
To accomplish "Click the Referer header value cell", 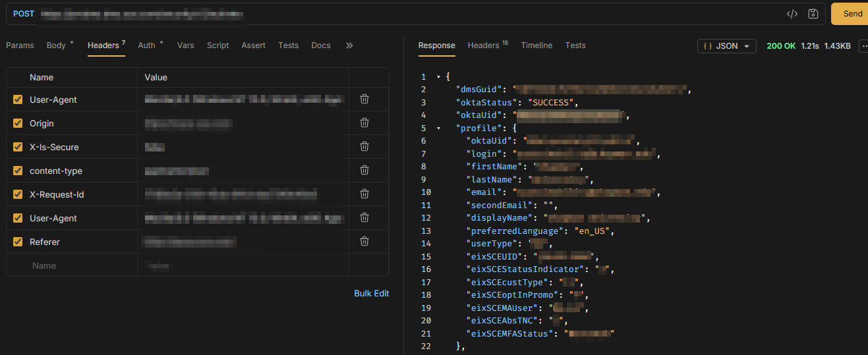I will (243, 242).
